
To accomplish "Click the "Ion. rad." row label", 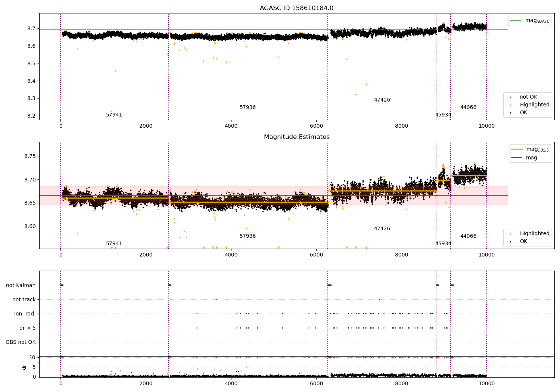I will point(25,314).
